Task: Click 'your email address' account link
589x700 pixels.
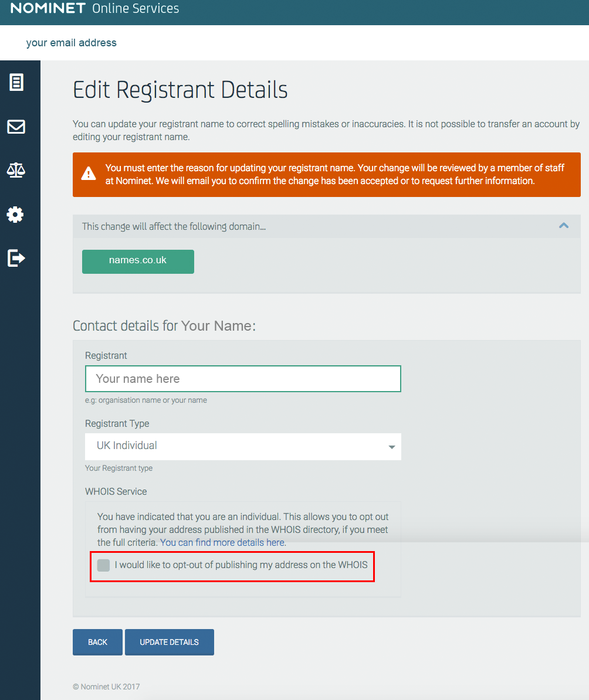Action: 72,43
